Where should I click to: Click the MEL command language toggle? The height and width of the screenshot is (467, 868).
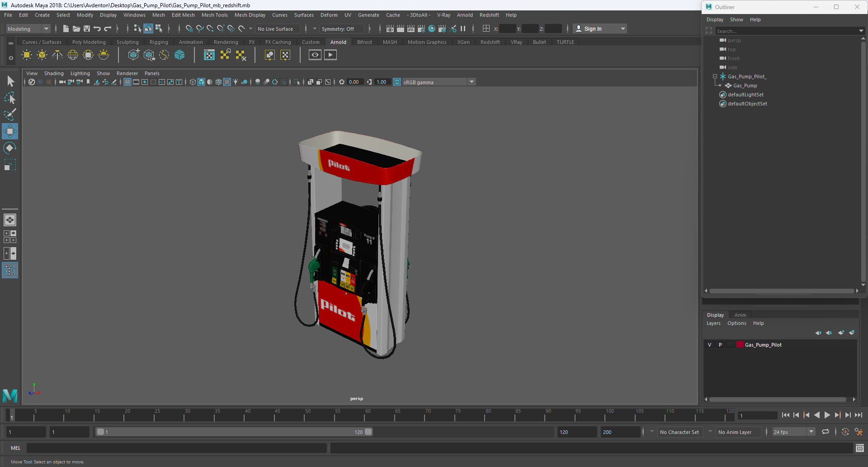point(16,448)
